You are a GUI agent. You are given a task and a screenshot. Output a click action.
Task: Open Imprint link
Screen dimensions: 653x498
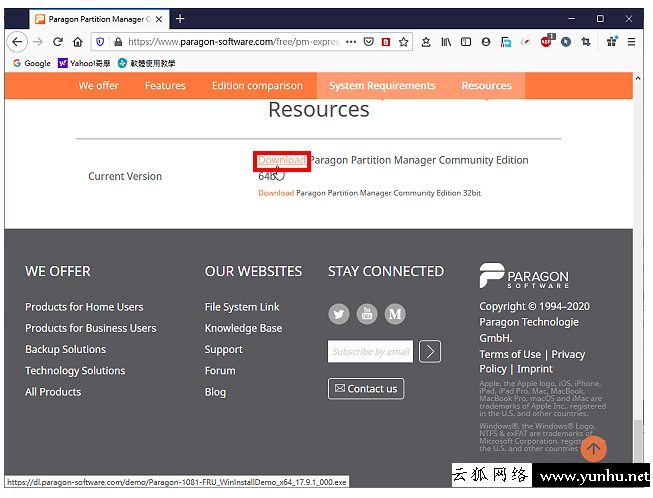pos(535,369)
